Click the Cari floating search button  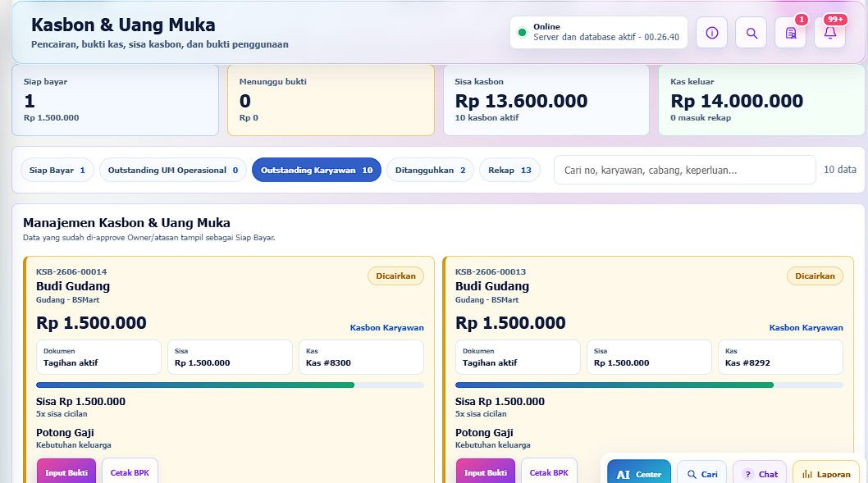coord(702,474)
